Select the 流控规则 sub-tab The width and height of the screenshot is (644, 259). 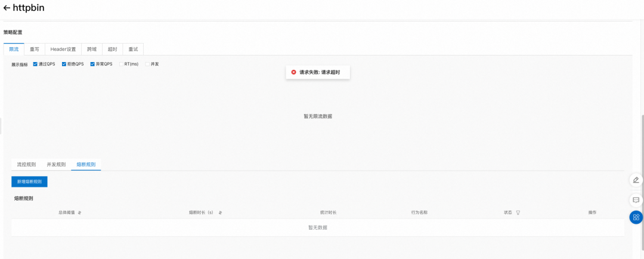point(26,165)
